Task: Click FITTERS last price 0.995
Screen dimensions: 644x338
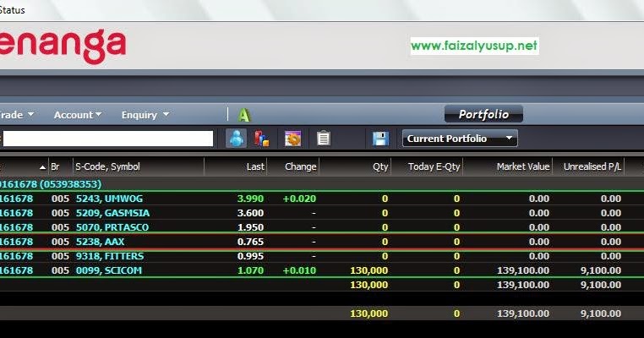Action: (x=250, y=256)
